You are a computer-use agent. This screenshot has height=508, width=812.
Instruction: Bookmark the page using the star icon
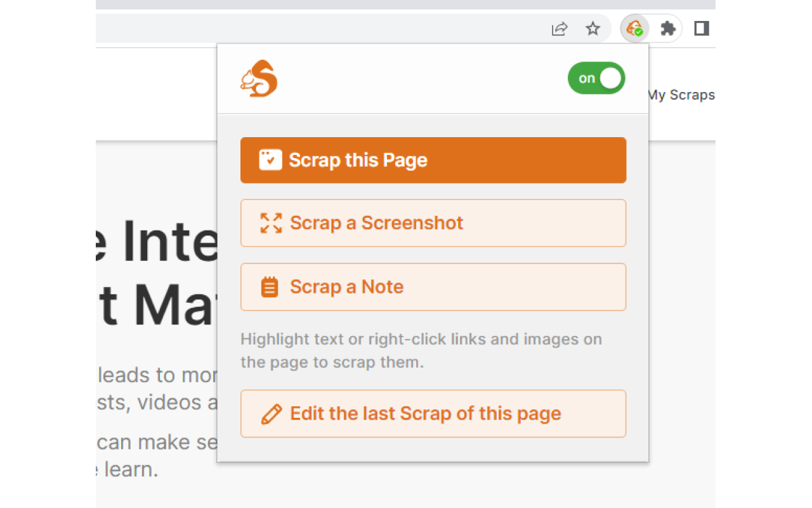point(593,28)
